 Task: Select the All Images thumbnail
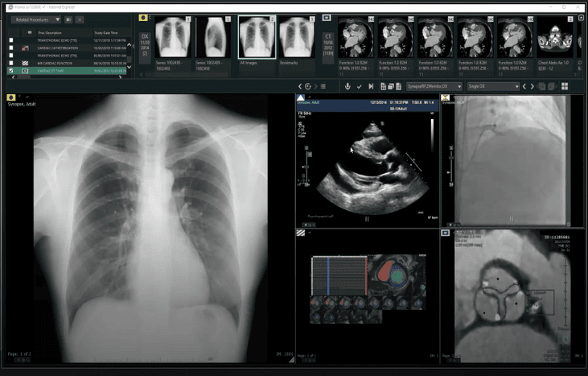pyautogui.click(x=257, y=37)
